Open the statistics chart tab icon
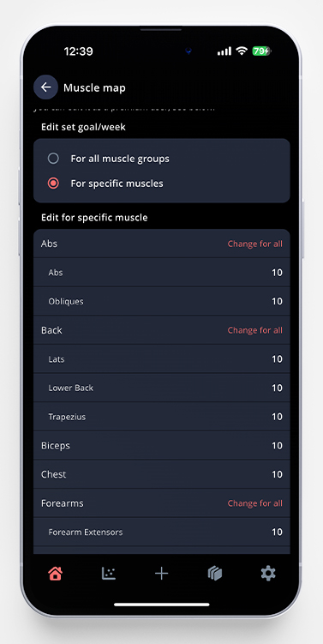This screenshot has width=323, height=644. 109,573
